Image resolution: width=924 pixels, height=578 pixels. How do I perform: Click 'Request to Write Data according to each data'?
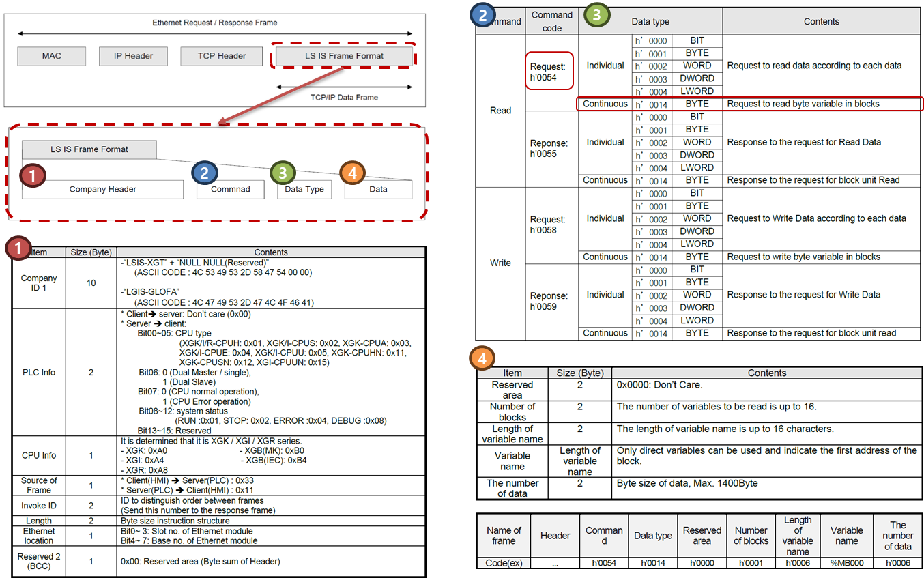[817, 218]
